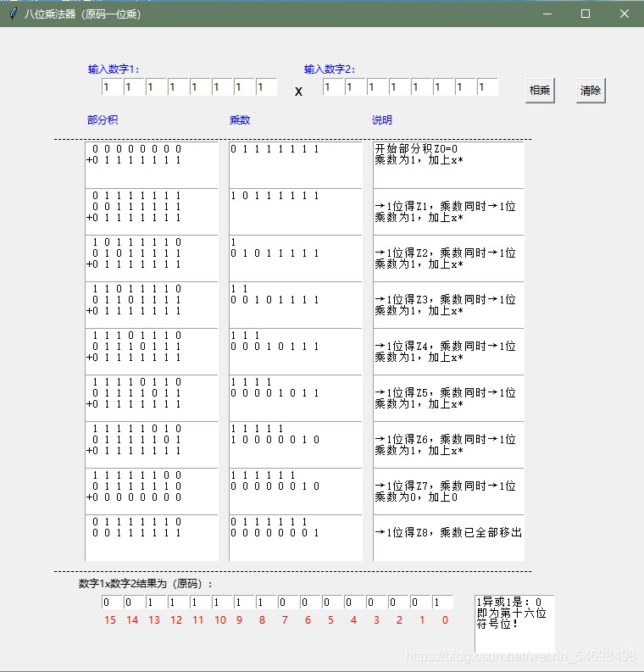Click the explanation box starting 开始部分积Z0=0
This screenshot has width=644, height=672.
[448, 165]
